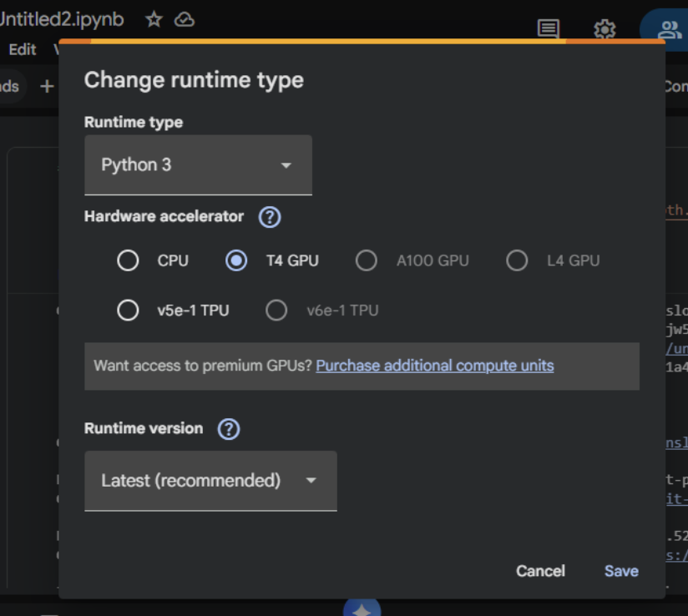Viewport: 688px width, 616px height.
Task: Open the Runtime type dropdown
Action: click(198, 164)
